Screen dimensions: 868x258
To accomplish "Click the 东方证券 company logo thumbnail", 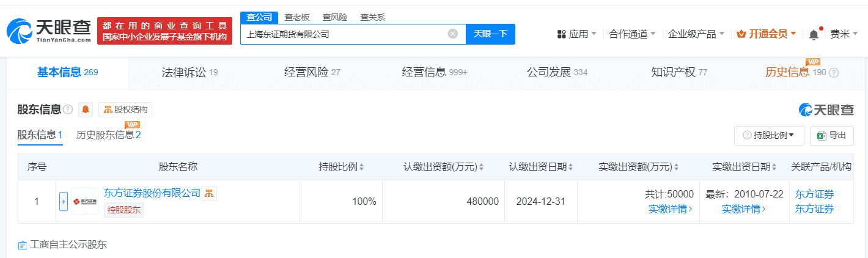I will click(x=84, y=201).
